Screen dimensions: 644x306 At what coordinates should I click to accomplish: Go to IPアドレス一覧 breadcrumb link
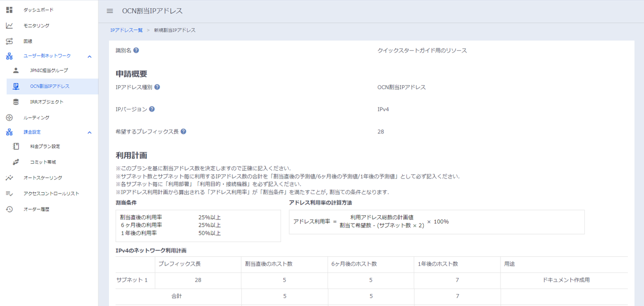pyautogui.click(x=126, y=30)
